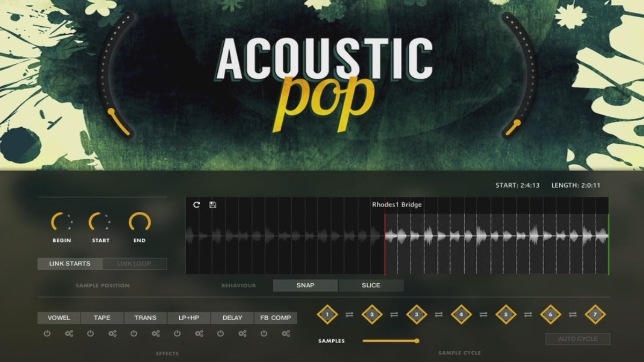Adjust the SAMPLES slider handle

(x=416, y=341)
